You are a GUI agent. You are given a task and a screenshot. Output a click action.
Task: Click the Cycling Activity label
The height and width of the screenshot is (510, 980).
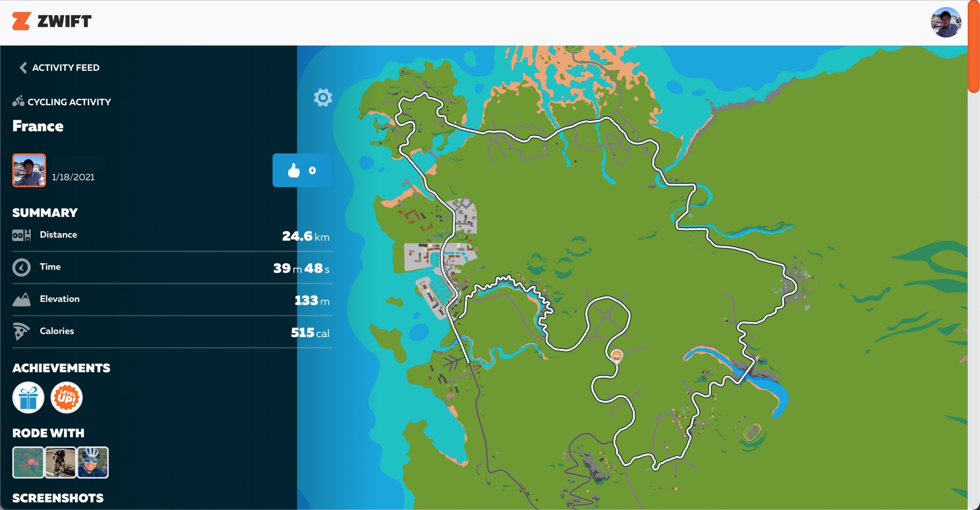(69, 102)
